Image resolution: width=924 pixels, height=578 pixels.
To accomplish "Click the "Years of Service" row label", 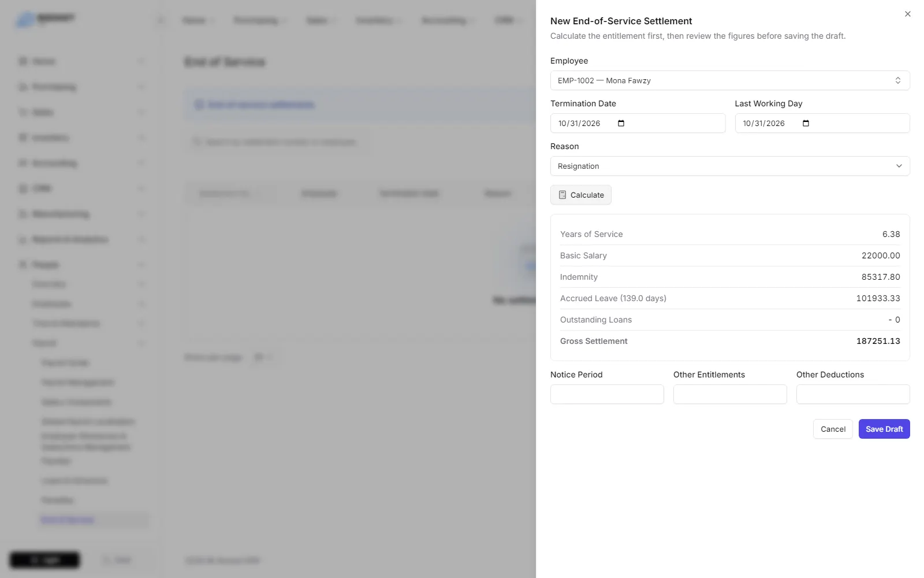I will [x=591, y=234].
